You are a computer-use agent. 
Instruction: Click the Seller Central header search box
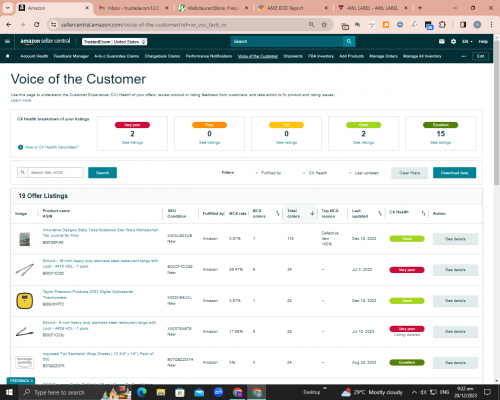click(287, 41)
